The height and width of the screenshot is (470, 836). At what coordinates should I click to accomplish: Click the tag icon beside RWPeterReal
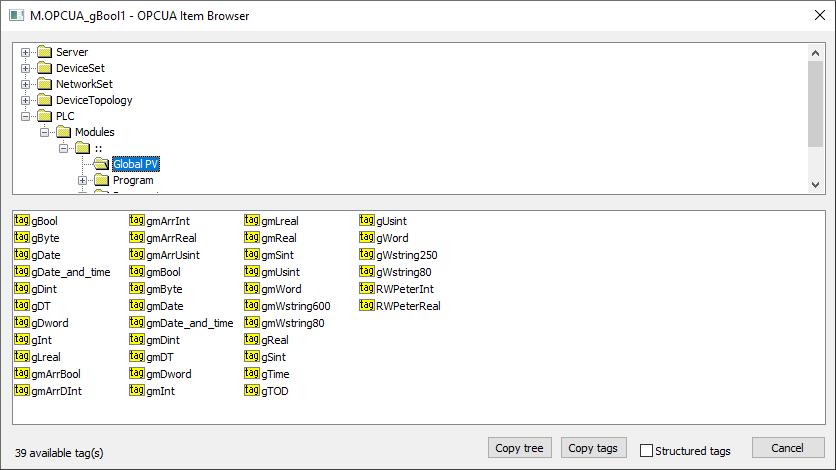pos(367,305)
